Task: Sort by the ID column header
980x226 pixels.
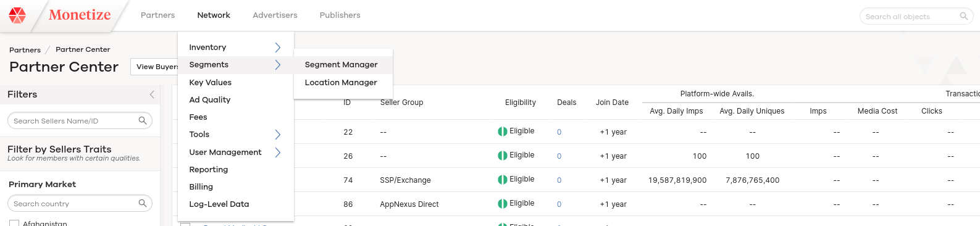Action: (x=347, y=103)
